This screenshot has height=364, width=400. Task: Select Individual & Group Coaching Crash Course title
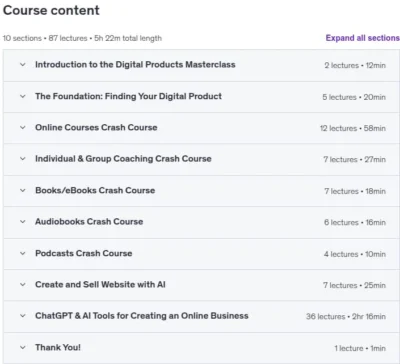[x=123, y=159]
